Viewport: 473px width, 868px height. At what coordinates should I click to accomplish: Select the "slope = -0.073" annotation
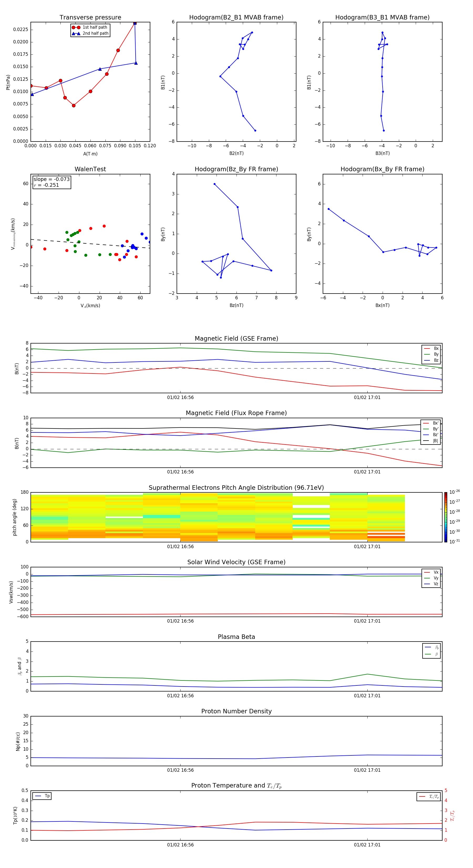point(52,179)
